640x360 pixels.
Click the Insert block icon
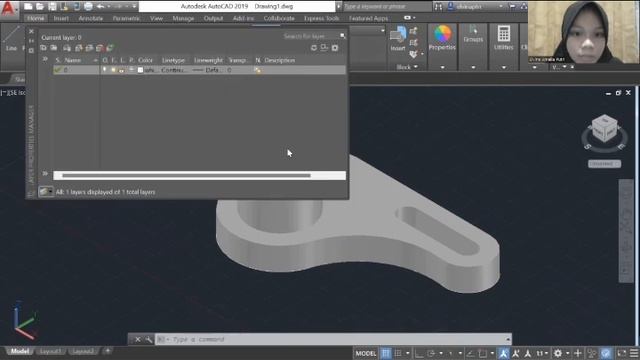[398, 39]
